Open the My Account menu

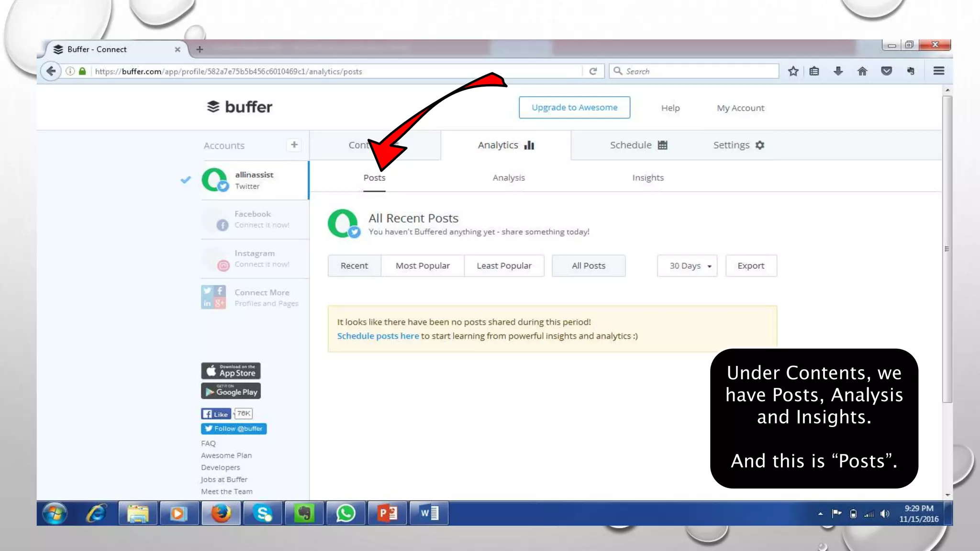pyautogui.click(x=740, y=108)
